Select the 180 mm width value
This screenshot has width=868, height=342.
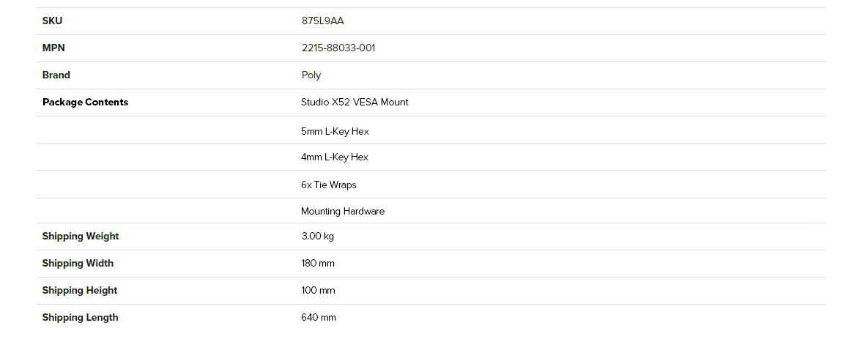319,264
